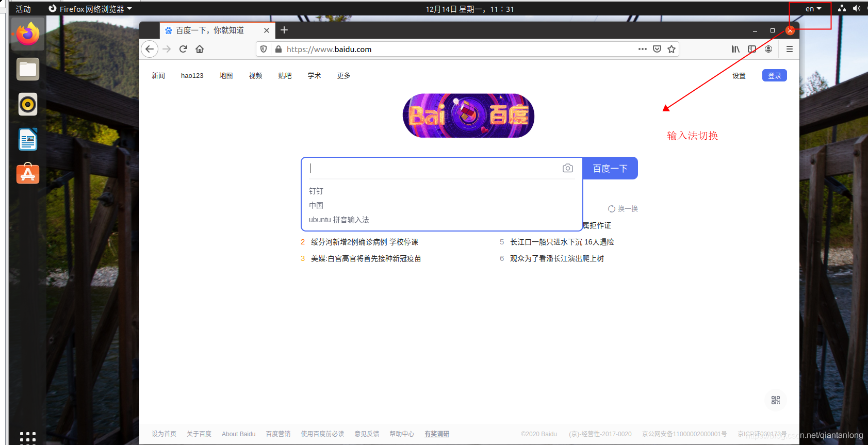Open Firefox hamburger menu
Image resolution: width=868 pixels, height=445 pixels.
point(790,49)
